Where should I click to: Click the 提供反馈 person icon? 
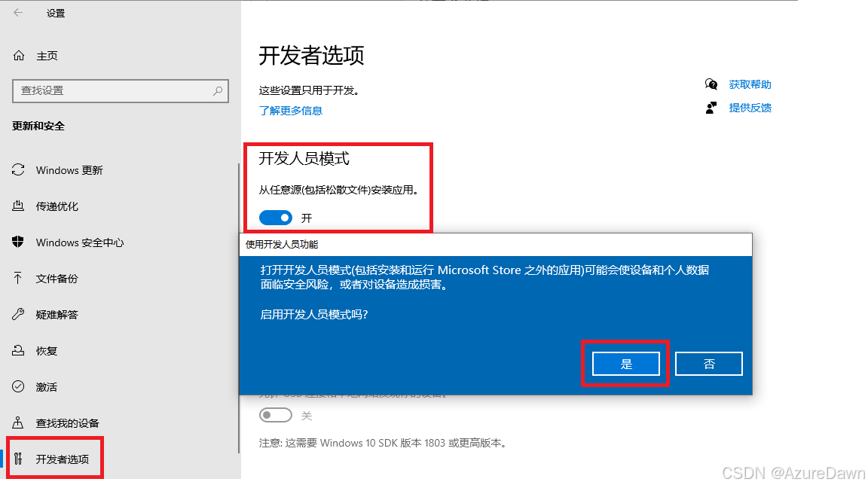tap(711, 108)
